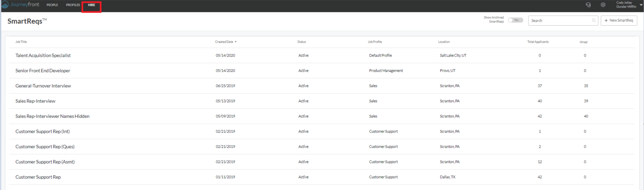The image size is (644, 190).
Task: Click Active status of Sales Rep-Interview
Action: pyautogui.click(x=303, y=101)
